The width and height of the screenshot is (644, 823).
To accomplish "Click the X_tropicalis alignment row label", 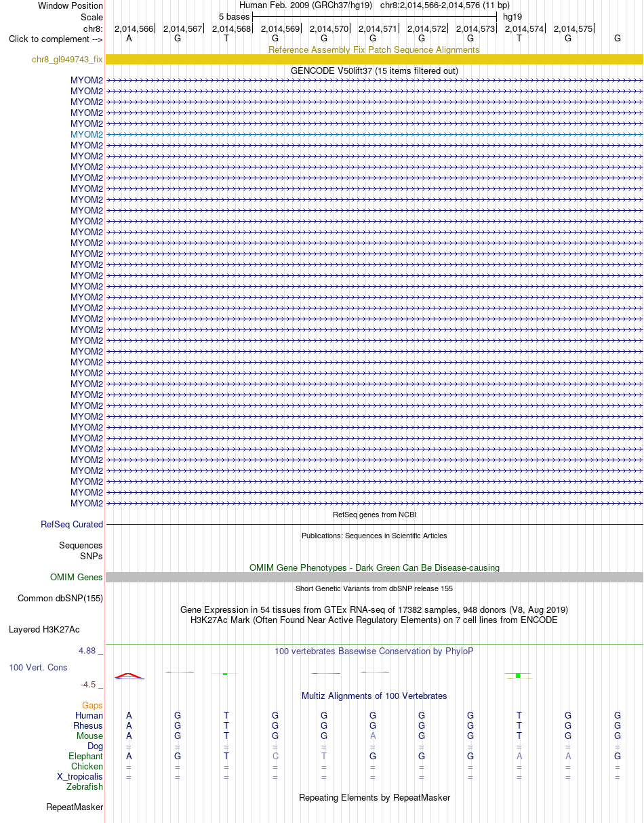I will (x=81, y=777).
